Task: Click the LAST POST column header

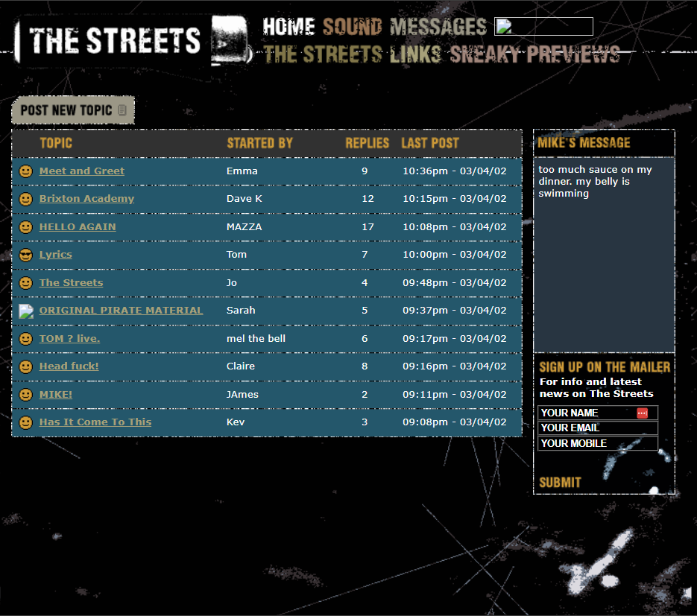Action: coord(430,143)
